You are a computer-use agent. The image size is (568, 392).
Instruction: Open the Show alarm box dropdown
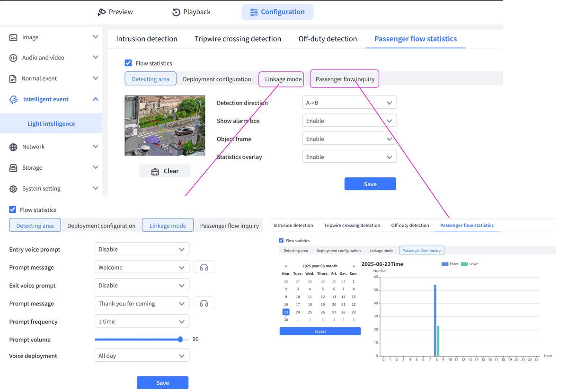[349, 121]
